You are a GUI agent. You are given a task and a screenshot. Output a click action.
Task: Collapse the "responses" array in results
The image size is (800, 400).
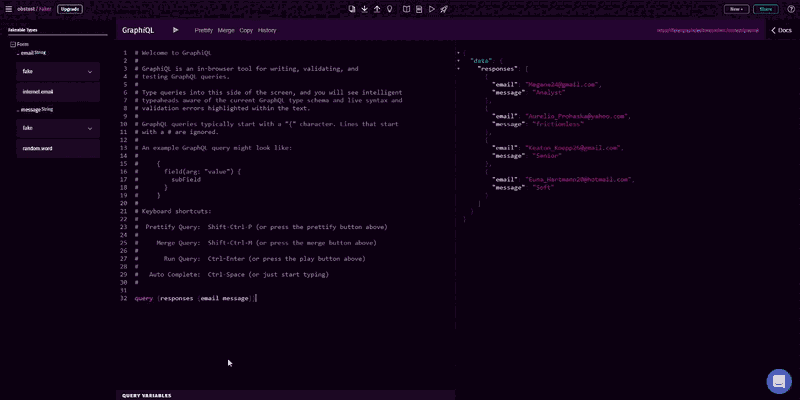[458, 68]
